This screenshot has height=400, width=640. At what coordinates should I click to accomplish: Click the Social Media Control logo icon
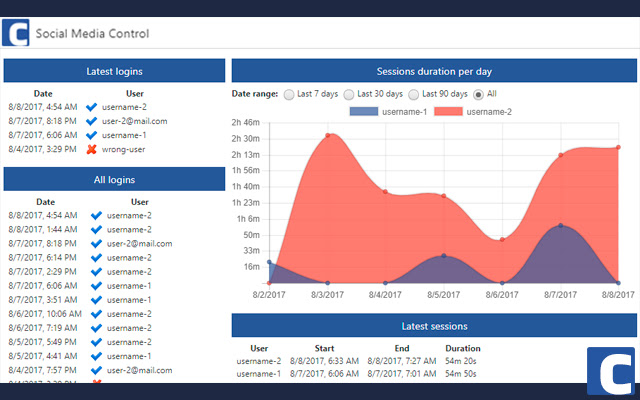(16, 33)
